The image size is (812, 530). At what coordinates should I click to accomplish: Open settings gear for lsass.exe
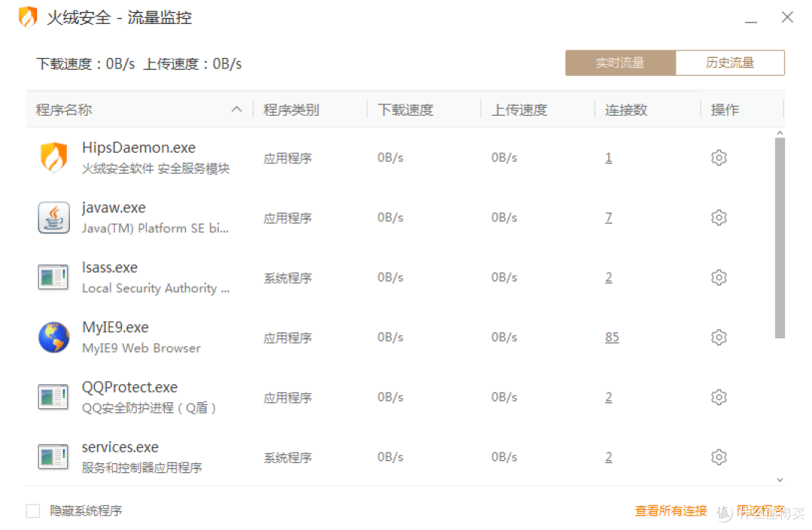pyautogui.click(x=719, y=277)
